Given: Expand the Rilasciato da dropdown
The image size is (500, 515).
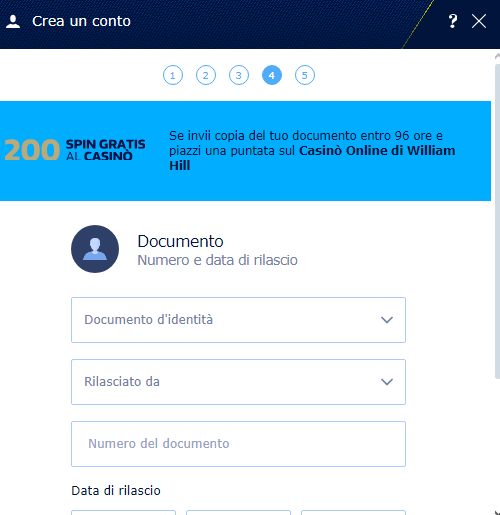Looking at the screenshot, I should point(238,382).
